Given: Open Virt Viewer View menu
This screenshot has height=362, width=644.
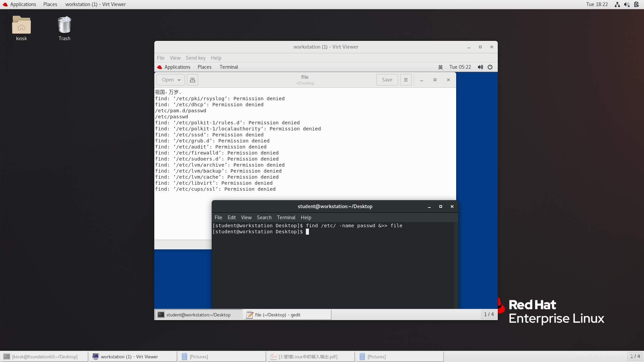Looking at the screenshot, I should (175, 58).
